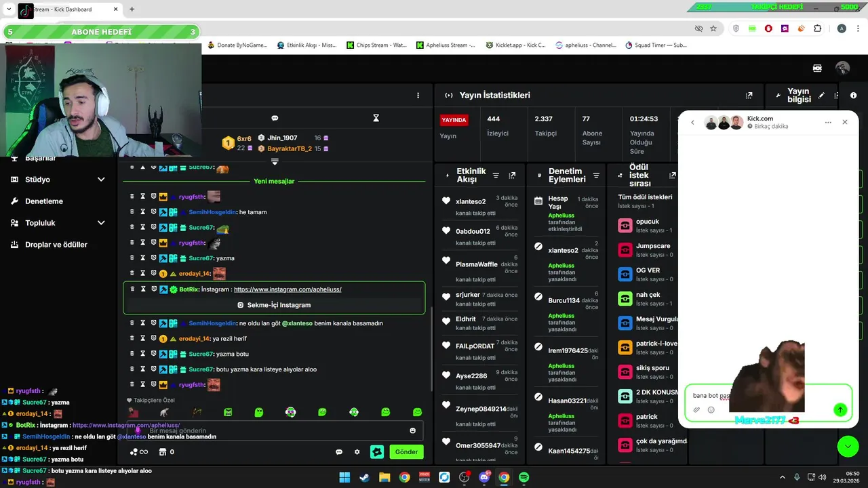Screen dimensions: 868x488
Task: Pop out the Yayın İstatistikleri panel
Action: (749, 96)
